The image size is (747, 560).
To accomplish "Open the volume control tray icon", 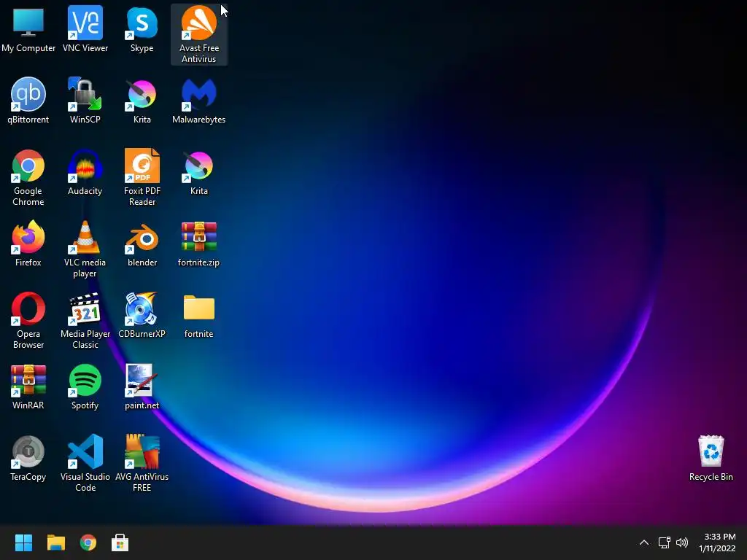I will (x=682, y=542).
